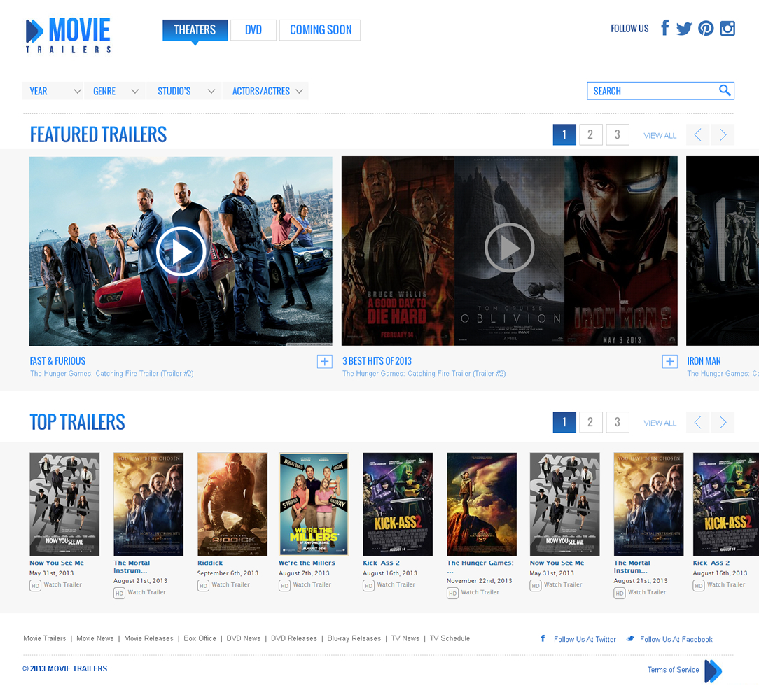Click View All for Top Trailers
Screen dimensions: 759x700
point(660,423)
